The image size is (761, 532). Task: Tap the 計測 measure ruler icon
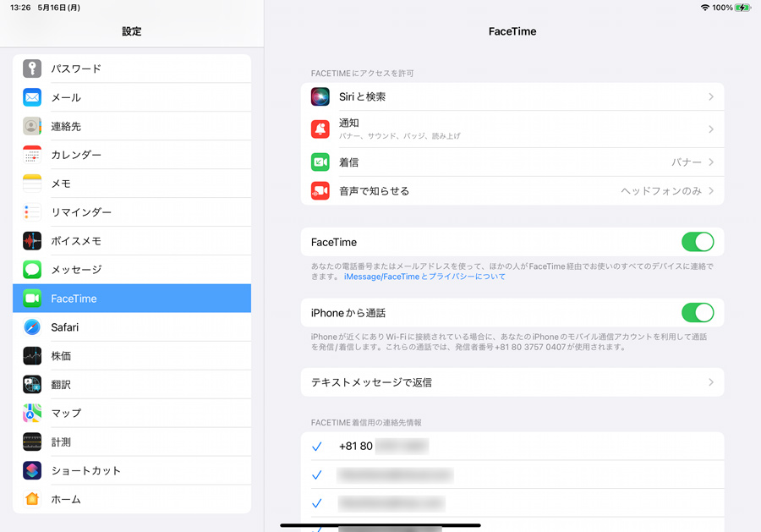32,442
